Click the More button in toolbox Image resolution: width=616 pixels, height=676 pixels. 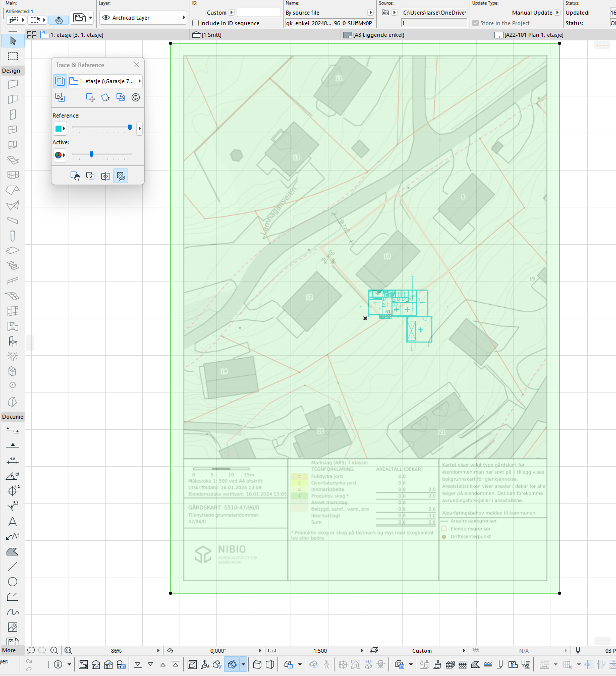point(9,650)
